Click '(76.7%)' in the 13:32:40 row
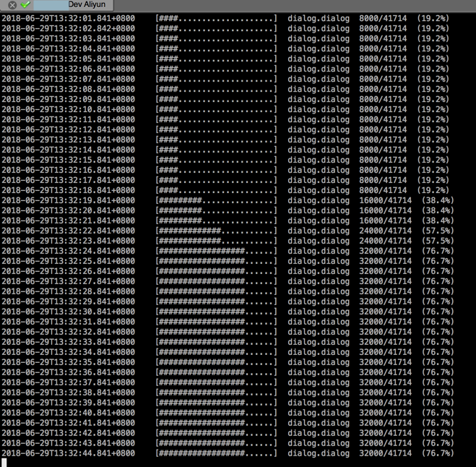This screenshot has width=476, height=467. pyautogui.click(x=438, y=413)
